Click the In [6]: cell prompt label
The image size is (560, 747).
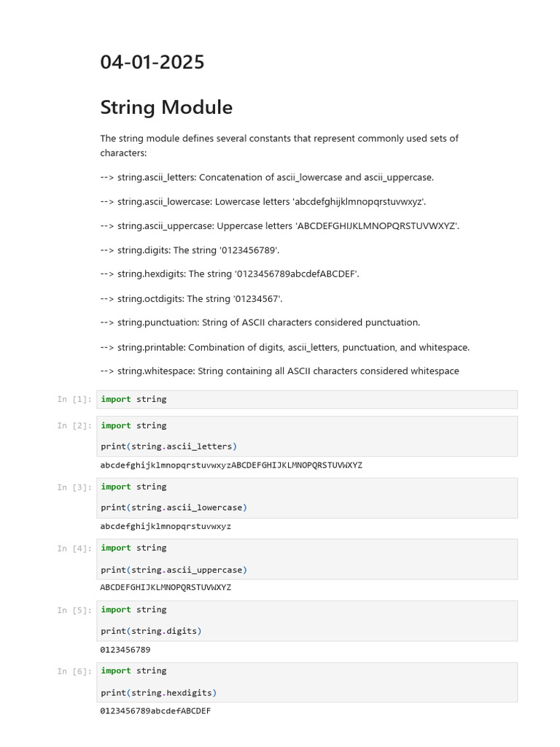coord(75,671)
